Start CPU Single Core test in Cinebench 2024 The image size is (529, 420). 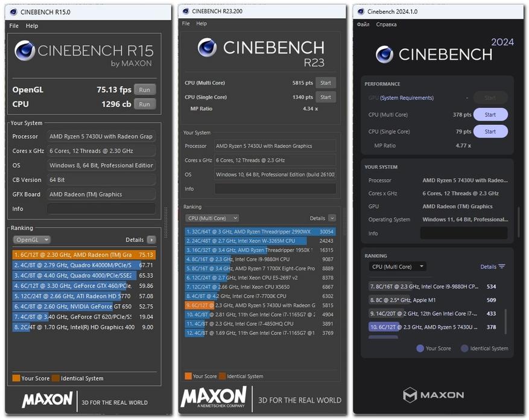pyautogui.click(x=490, y=132)
